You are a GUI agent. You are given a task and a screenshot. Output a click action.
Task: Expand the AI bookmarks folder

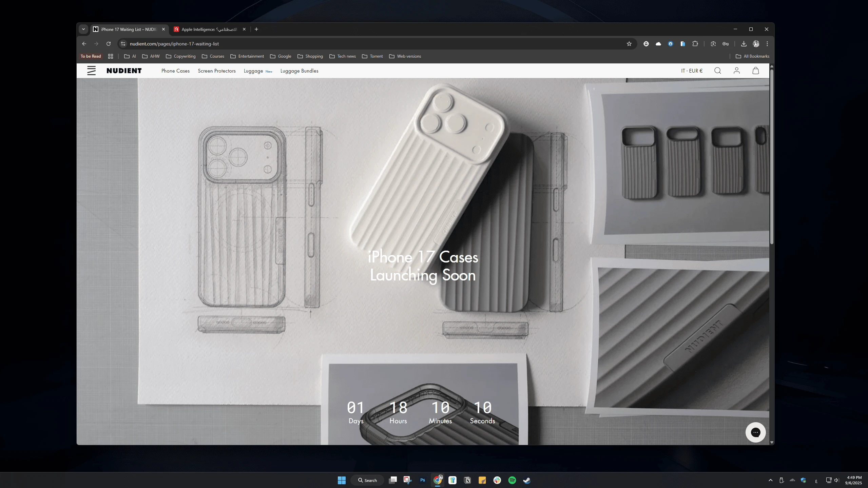tap(130, 56)
